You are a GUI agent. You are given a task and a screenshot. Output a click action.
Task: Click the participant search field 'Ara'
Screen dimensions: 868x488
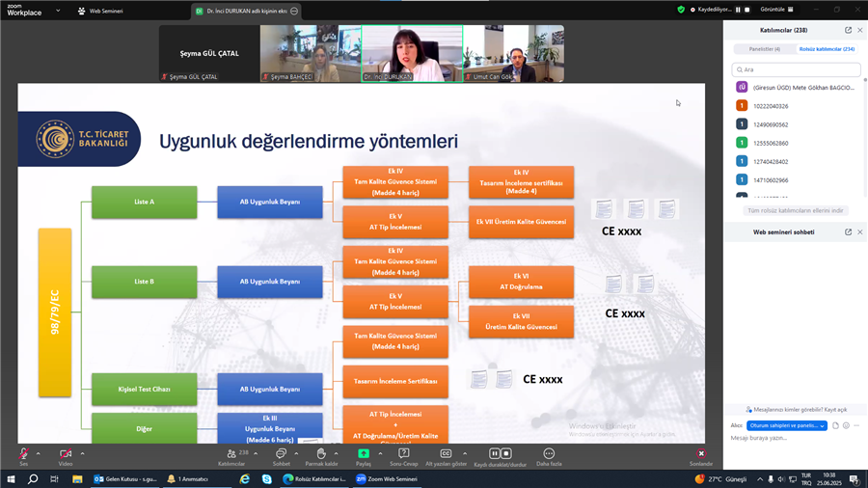(796, 69)
